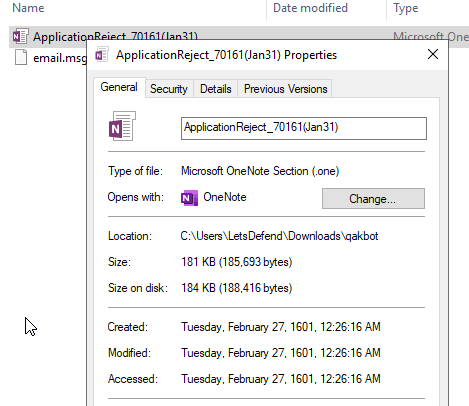Select the General tab

pos(119,87)
